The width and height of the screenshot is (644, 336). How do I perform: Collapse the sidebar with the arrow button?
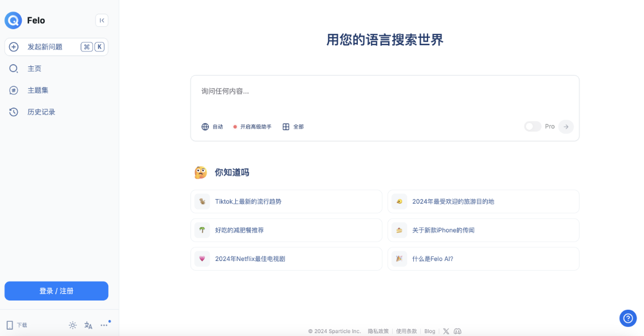tap(101, 20)
